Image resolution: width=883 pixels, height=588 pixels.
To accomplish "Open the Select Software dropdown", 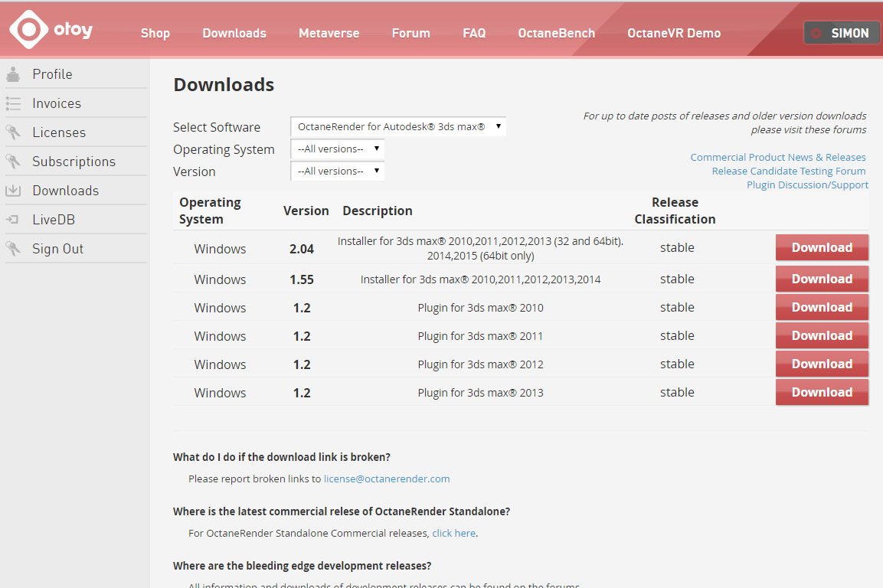I will click(x=398, y=127).
